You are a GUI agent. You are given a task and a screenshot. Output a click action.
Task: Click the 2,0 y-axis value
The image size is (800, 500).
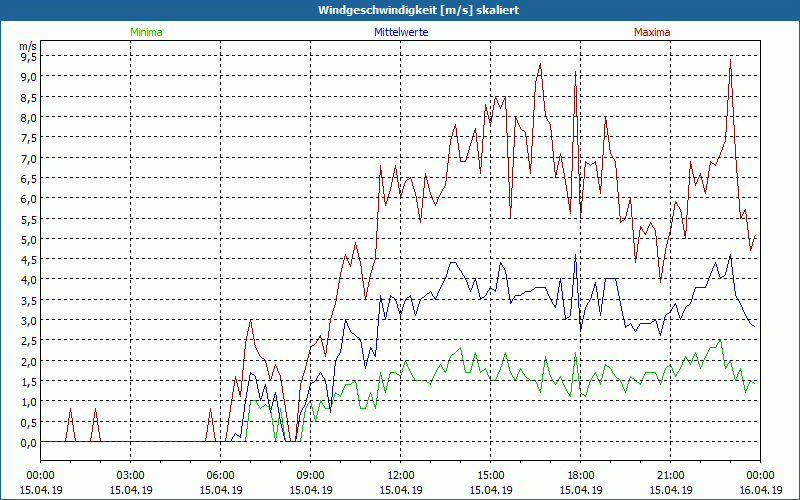click(x=29, y=361)
